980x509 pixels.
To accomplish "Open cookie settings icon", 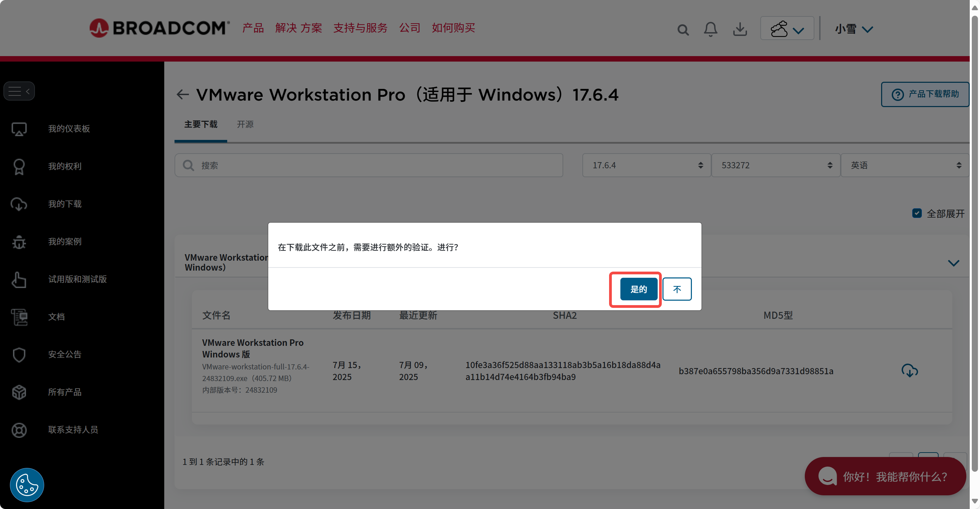I will 27,485.
